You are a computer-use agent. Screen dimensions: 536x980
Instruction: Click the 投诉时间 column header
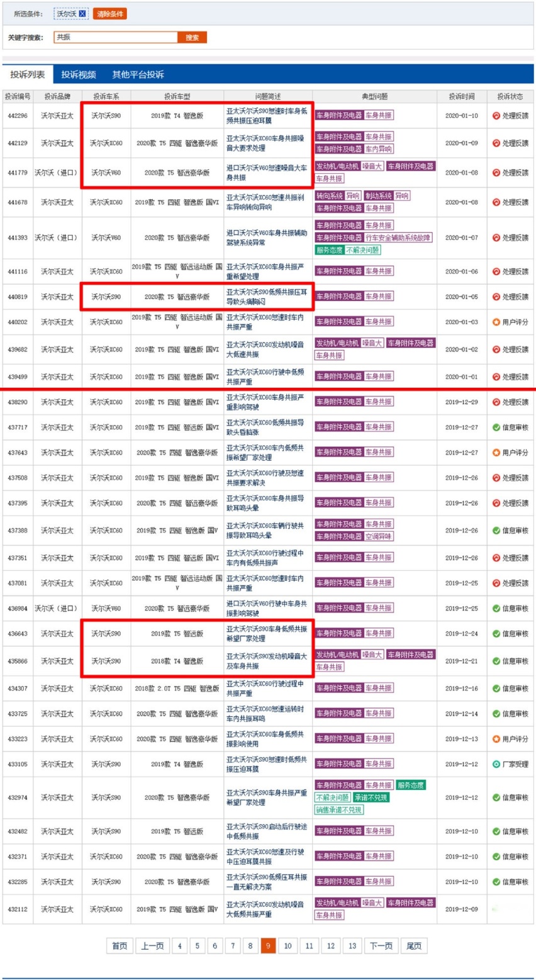pos(462,97)
